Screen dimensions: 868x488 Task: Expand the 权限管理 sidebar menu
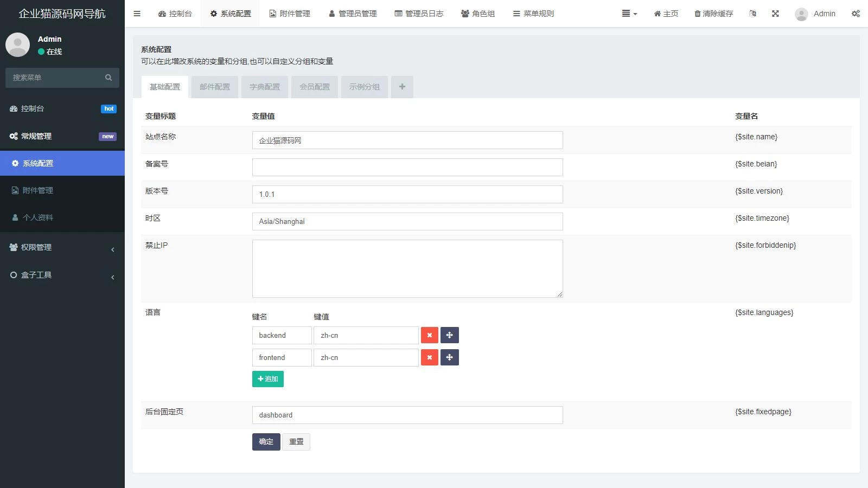[x=62, y=247]
